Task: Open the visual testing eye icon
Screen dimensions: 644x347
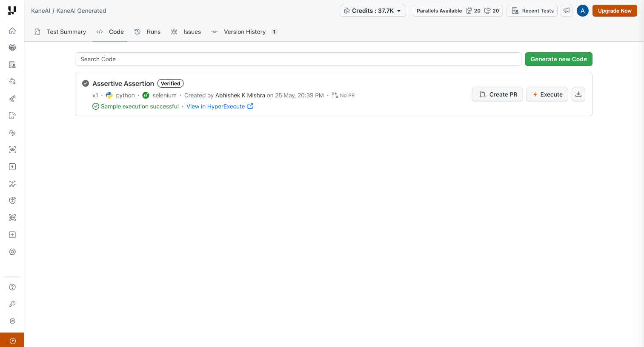Action: (12, 150)
